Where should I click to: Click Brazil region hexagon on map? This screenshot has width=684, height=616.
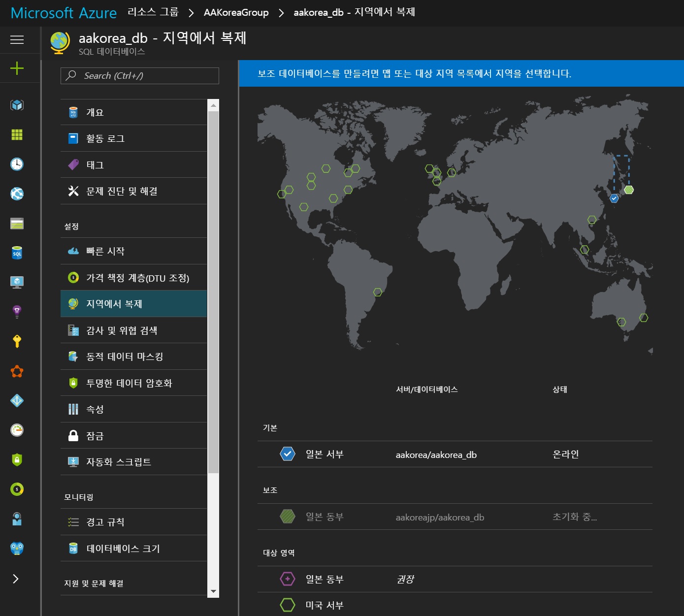pos(378,292)
